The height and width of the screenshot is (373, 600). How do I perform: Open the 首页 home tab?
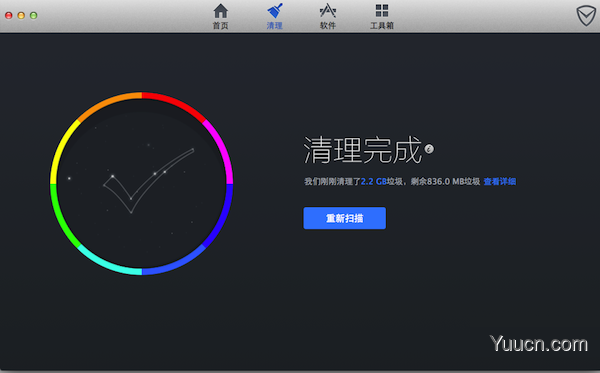coord(220,16)
